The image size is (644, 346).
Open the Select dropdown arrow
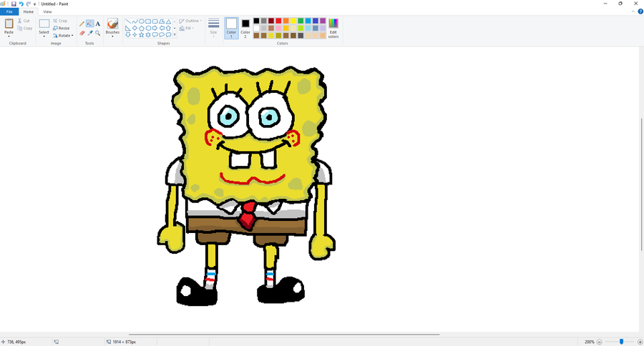[x=44, y=36]
